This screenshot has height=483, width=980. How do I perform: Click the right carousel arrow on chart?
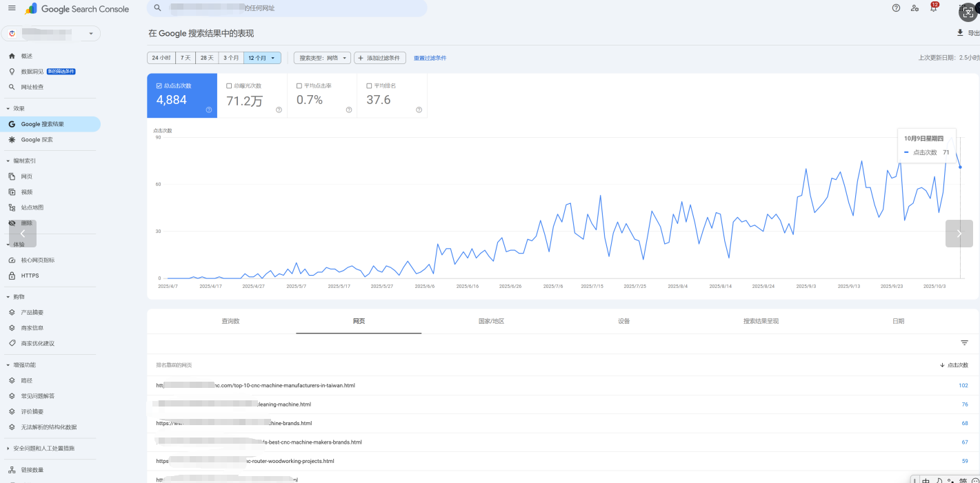coord(959,234)
